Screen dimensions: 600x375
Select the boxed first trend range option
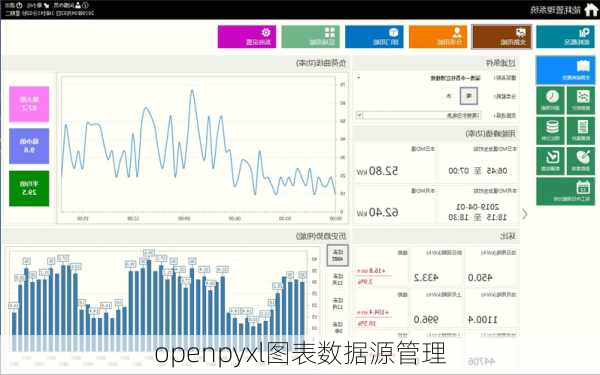(x=338, y=255)
